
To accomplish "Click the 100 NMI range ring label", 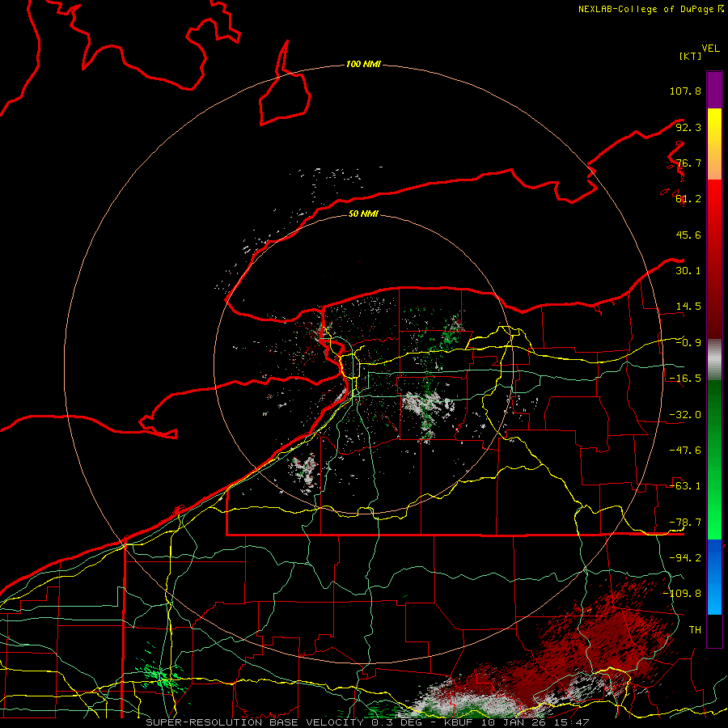I will point(363,64).
